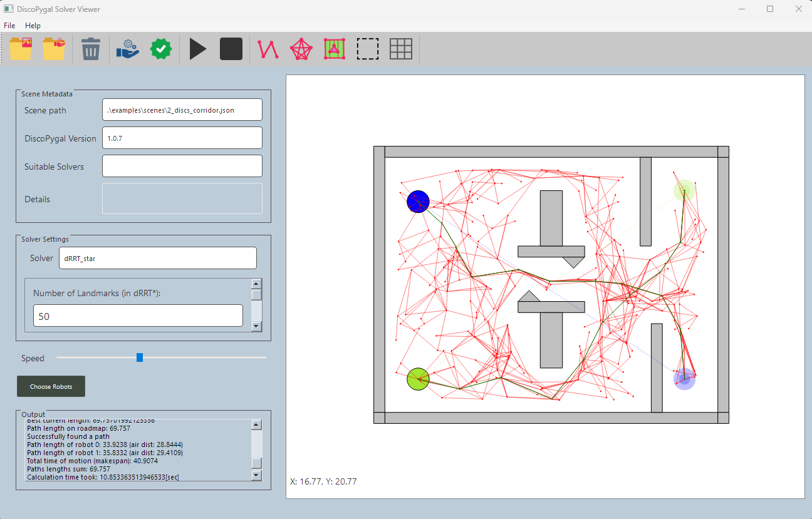Click the green verify checkmark badge icon
The height and width of the screenshot is (519, 812).
pos(161,49)
